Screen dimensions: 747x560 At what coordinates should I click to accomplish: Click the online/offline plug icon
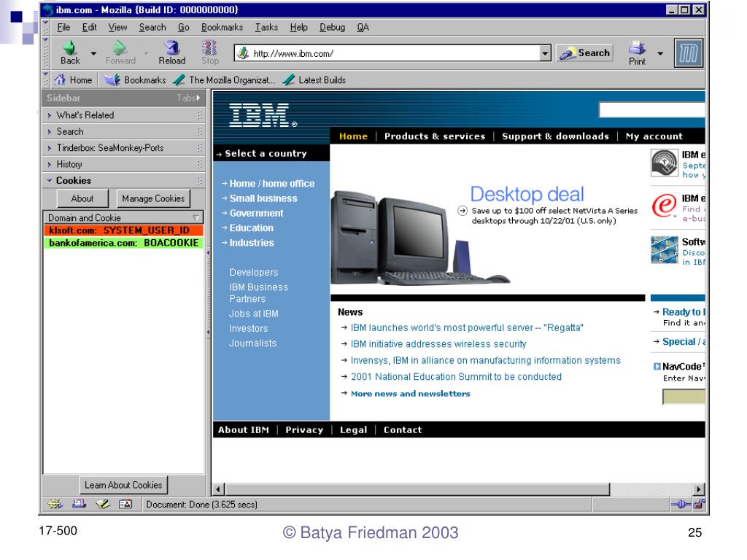(681, 504)
